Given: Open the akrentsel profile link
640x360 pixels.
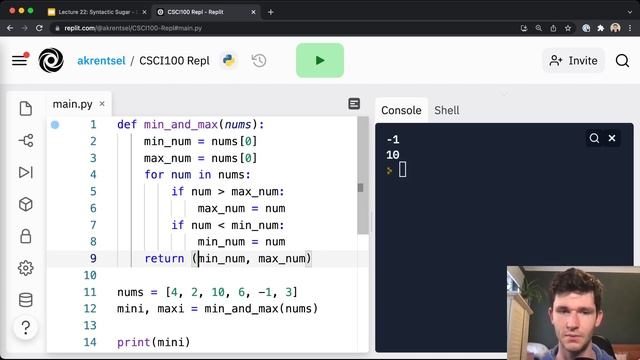Looking at the screenshot, I should 101,61.
